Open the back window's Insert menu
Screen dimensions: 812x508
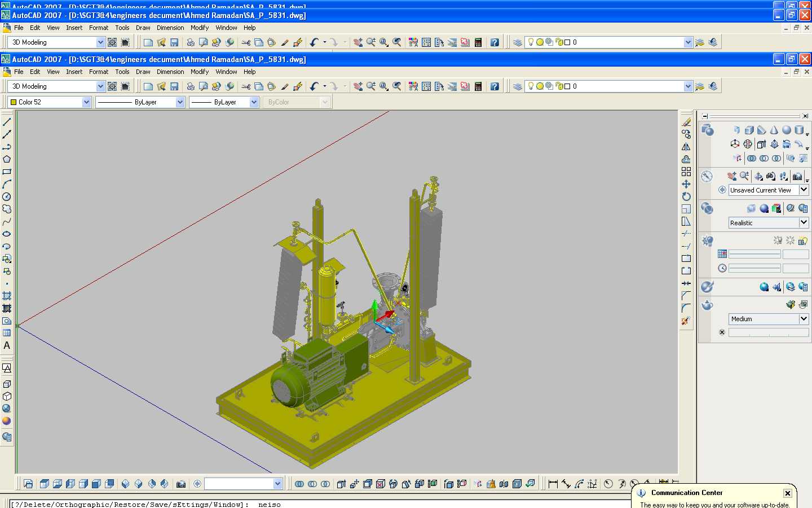coord(74,28)
